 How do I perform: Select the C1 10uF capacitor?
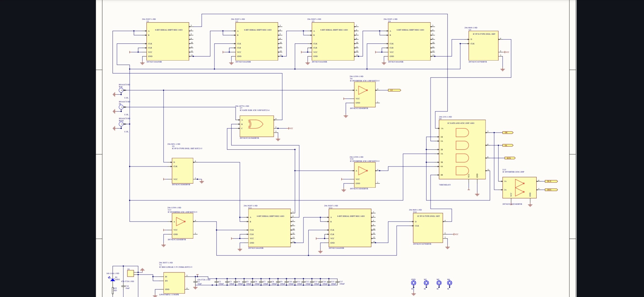(195, 282)
